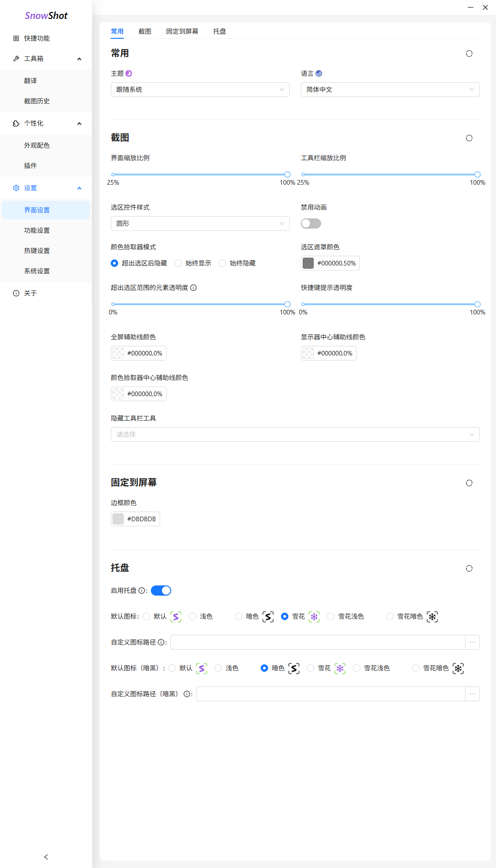Reset the 托盘 section settings
The width and height of the screenshot is (496, 868).
469,568
